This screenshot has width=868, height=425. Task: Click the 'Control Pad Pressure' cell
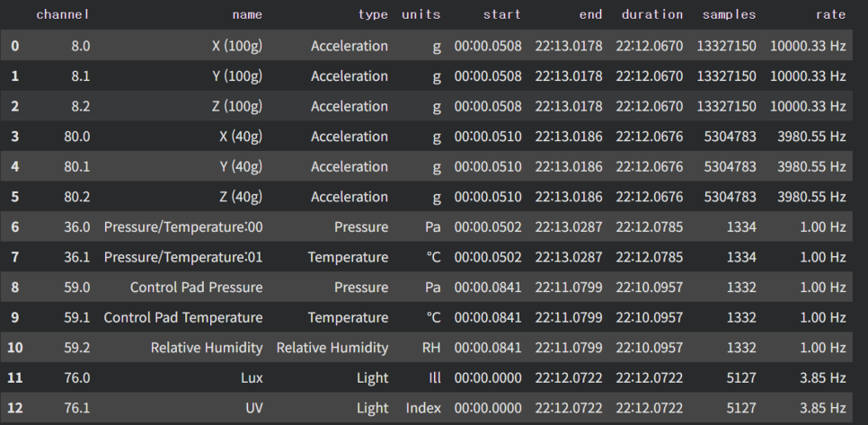coord(196,288)
